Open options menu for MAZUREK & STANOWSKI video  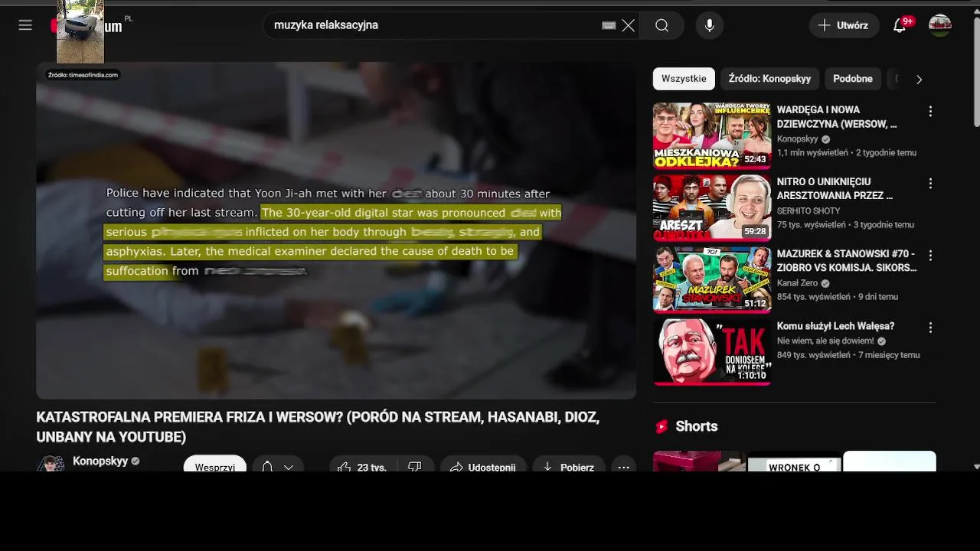coord(930,256)
